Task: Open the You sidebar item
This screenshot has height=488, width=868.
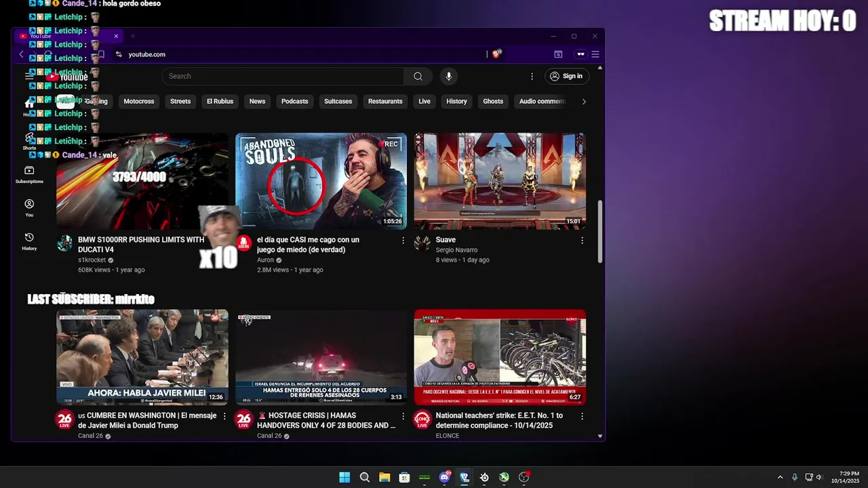Action: click(29, 208)
